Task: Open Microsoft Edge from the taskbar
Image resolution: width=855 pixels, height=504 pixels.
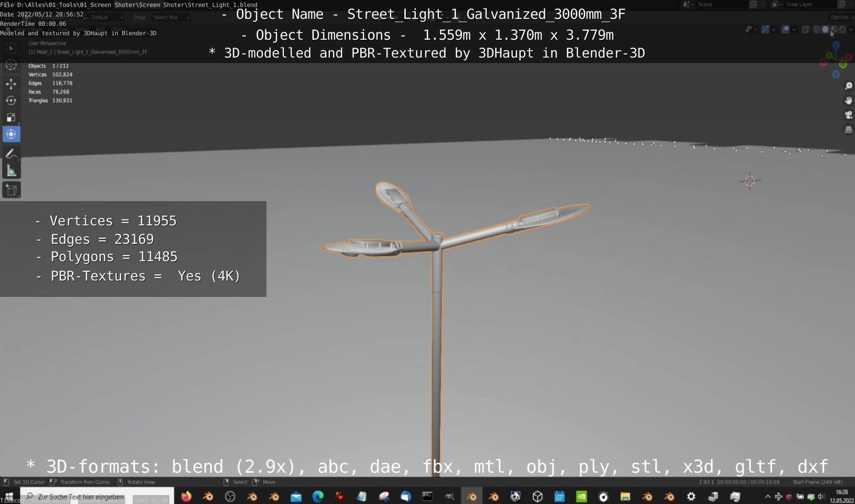Action: click(x=318, y=496)
